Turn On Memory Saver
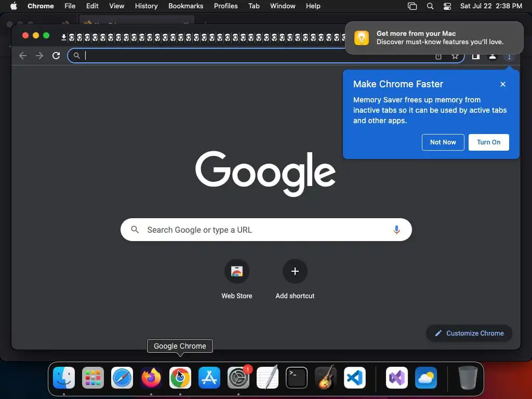Image resolution: width=532 pixels, height=399 pixels. pos(488,142)
